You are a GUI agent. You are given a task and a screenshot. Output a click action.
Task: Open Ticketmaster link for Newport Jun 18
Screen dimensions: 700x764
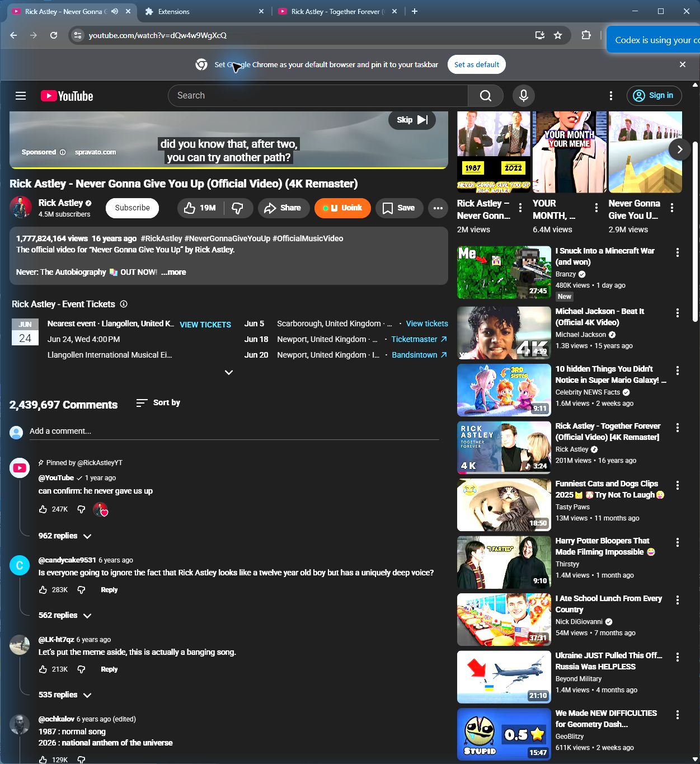tap(419, 339)
